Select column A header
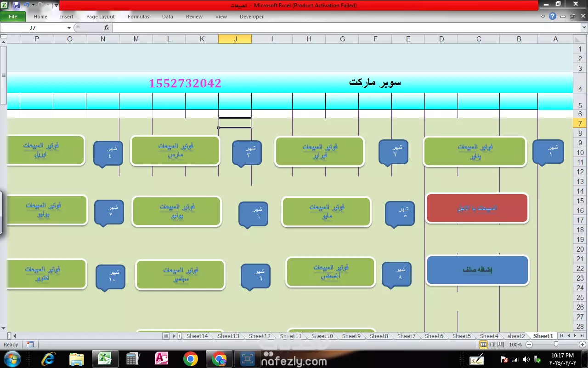The width and height of the screenshot is (588, 368). (555, 39)
